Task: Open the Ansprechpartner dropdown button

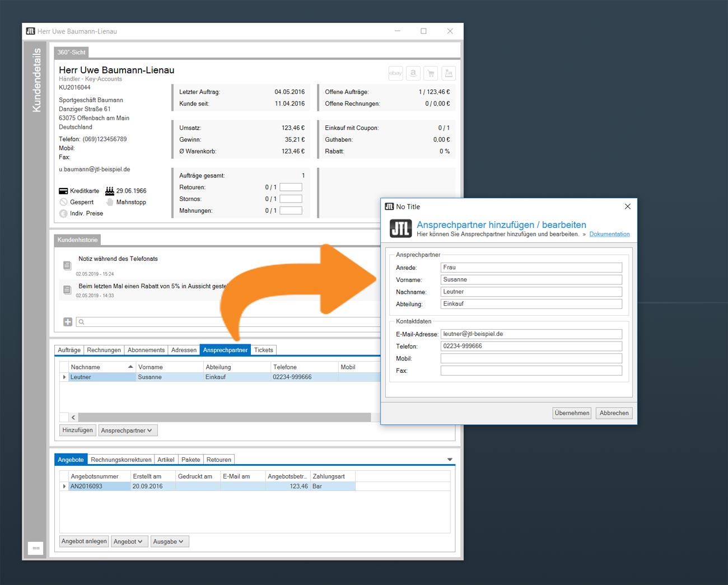Action: pos(128,430)
